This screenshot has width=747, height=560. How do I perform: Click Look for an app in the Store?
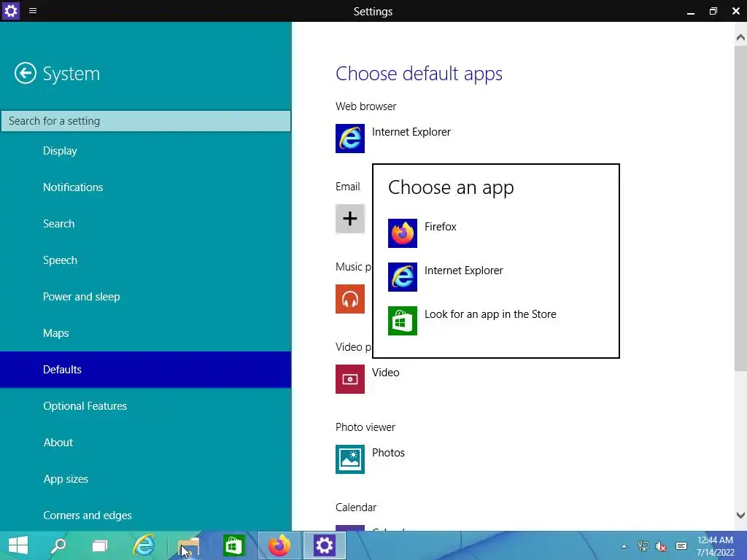click(x=490, y=314)
